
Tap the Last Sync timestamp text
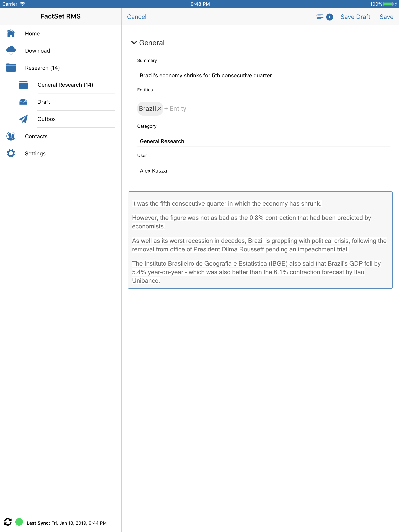click(x=67, y=523)
